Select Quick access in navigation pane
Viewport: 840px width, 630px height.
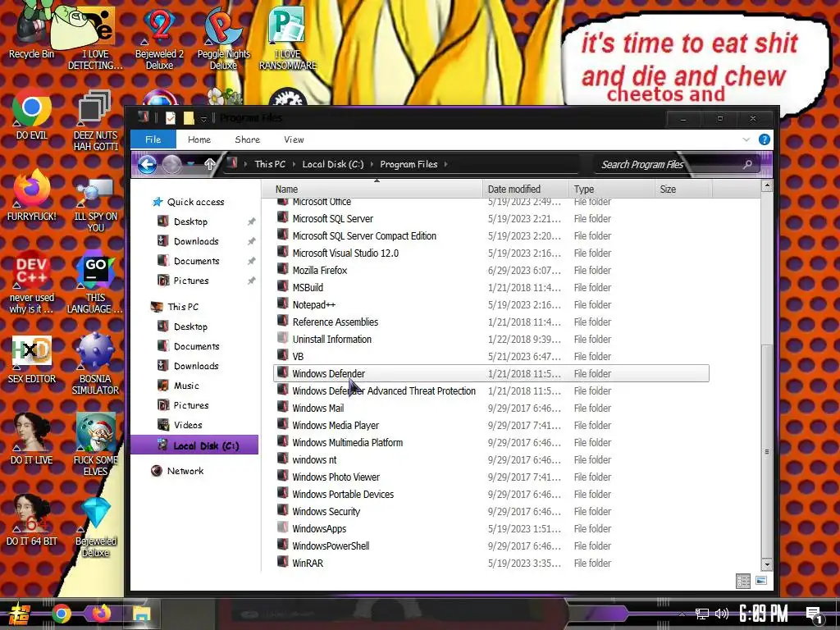pos(195,202)
